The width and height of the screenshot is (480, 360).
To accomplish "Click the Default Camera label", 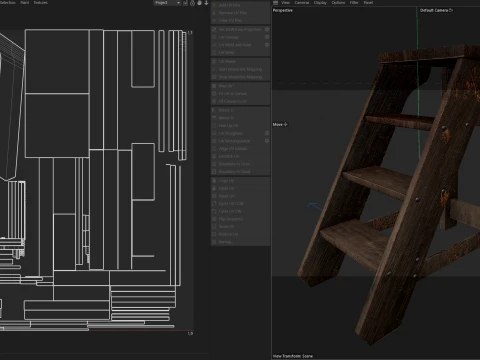I will [434, 10].
